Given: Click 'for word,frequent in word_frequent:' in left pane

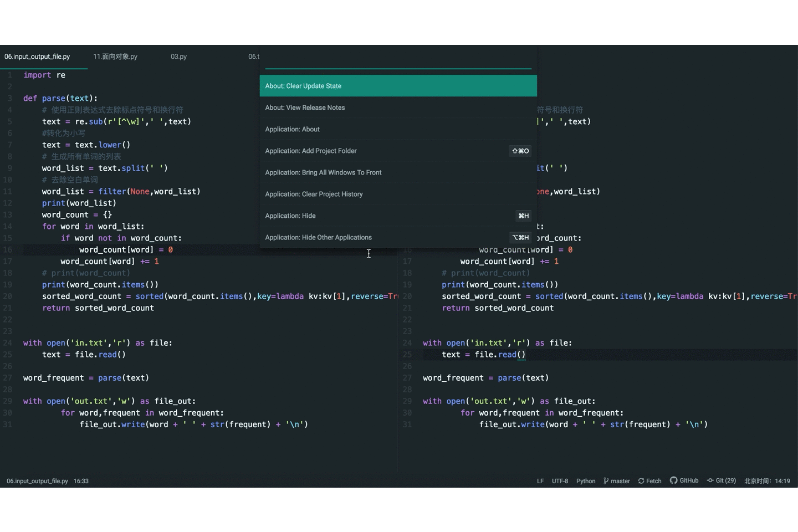Looking at the screenshot, I should click(x=142, y=412).
